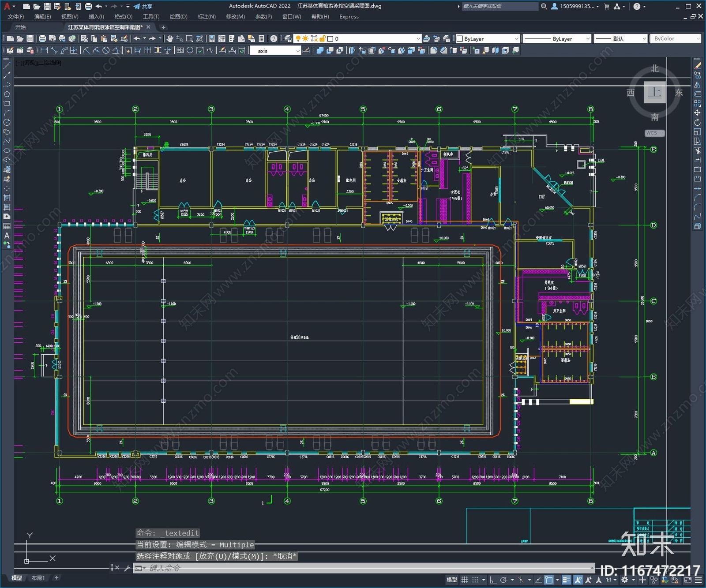Click the signed-in account 1505999135 button
The image size is (706, 588).
pyautogui.click(x=575, y=6)
